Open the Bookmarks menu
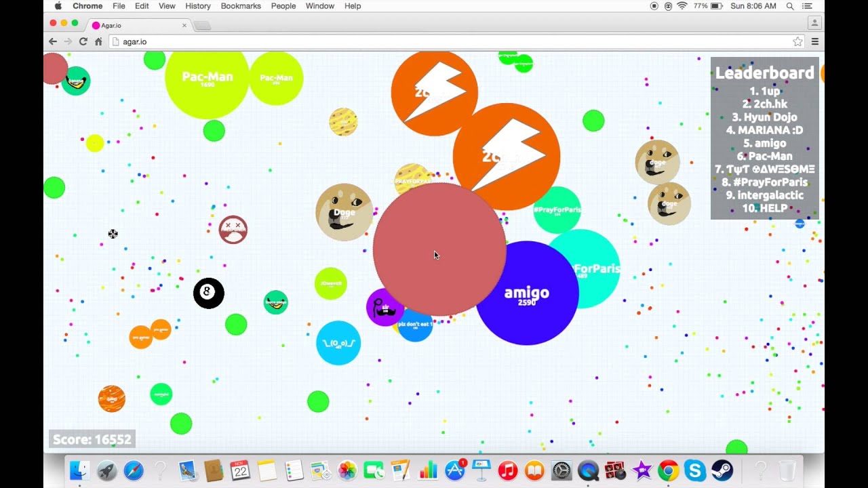Image resolution: width=868 pixels, height=488 pixels. 241,6
